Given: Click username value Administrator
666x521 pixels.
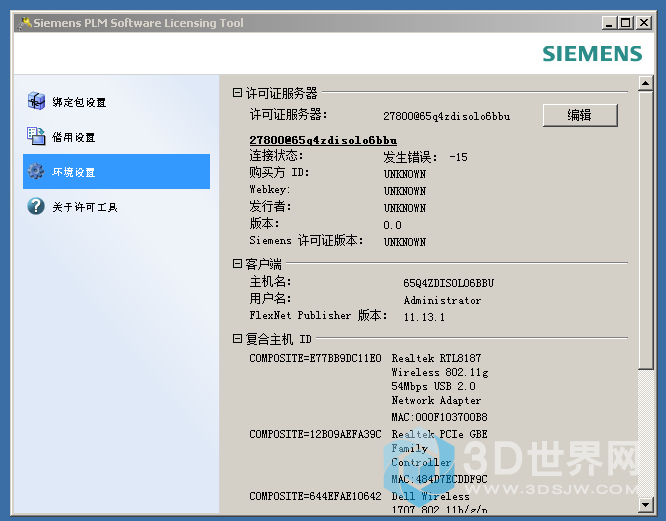Looking at the screenshot, I should point(442,300).
